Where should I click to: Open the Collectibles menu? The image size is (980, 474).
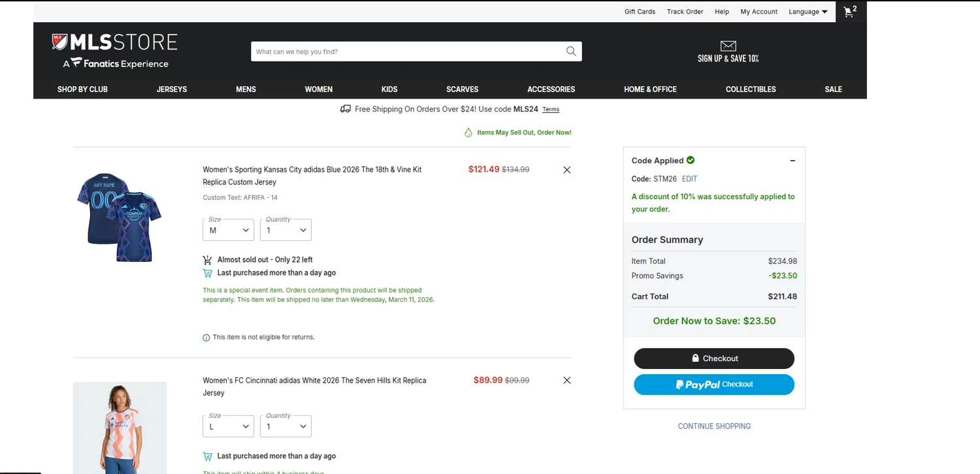tap(751, 89)
